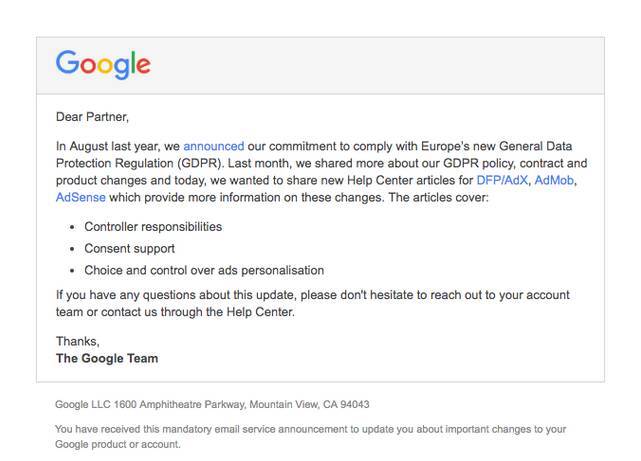Click the blue 'G' letter of logo

click(x=67, y=62)
